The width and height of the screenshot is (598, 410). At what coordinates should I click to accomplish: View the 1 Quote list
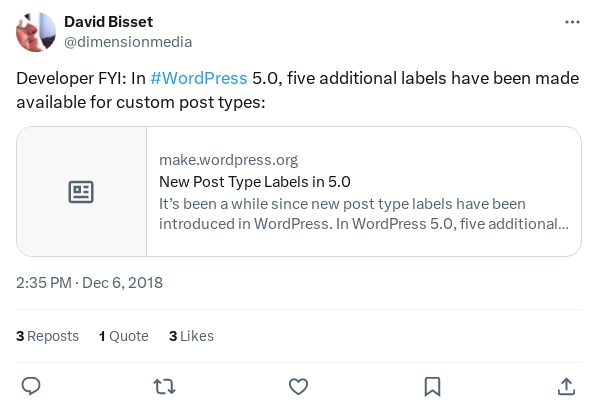[x=124, y=336]
